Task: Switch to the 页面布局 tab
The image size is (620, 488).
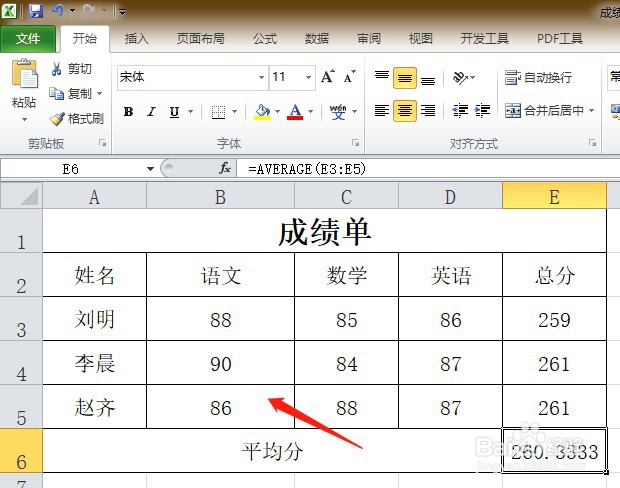Action: click(x=200, y=38)
